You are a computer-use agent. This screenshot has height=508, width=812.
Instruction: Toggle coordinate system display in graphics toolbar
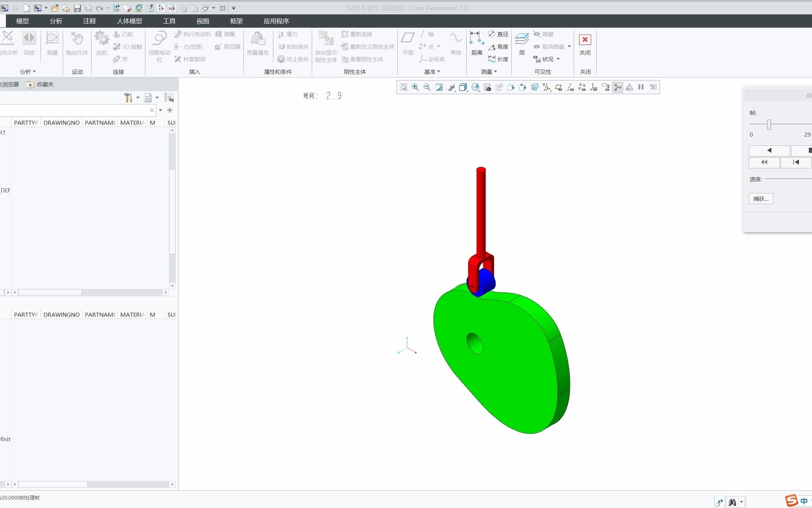coord(594,87)
